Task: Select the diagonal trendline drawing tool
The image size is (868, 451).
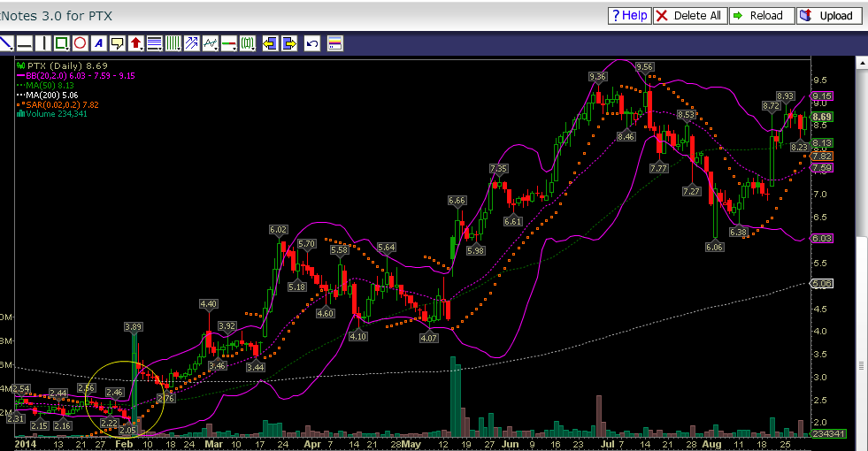Action: (x=6, y=42)
